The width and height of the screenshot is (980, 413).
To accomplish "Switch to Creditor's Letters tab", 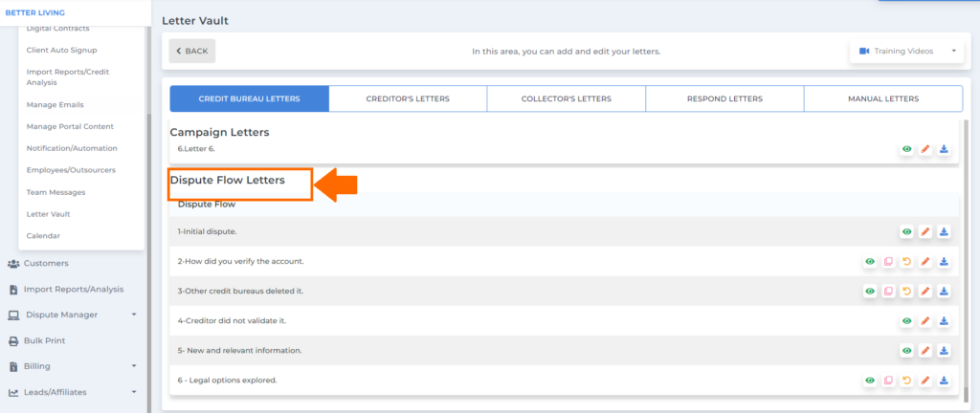I will tap(408, 98).
